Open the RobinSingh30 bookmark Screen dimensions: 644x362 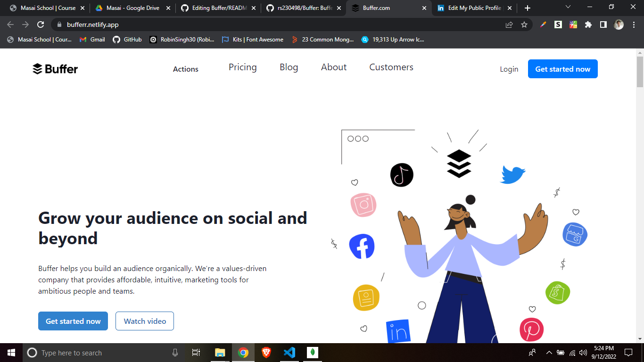(182, 40)
